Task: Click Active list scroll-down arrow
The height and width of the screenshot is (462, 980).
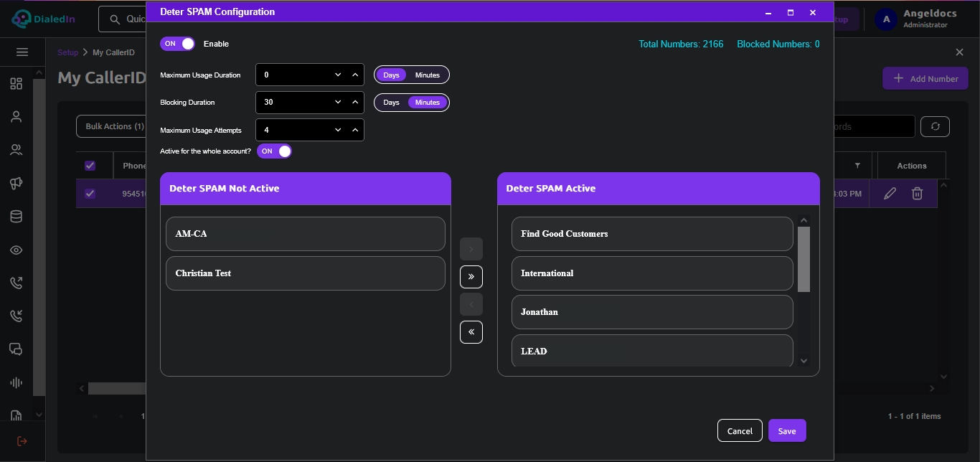Action: 804,361
